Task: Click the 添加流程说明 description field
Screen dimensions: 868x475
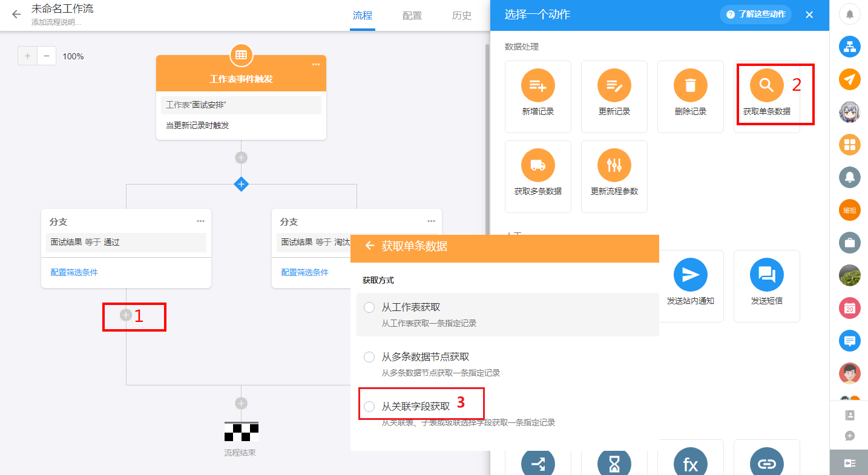Action: point(56,22)
